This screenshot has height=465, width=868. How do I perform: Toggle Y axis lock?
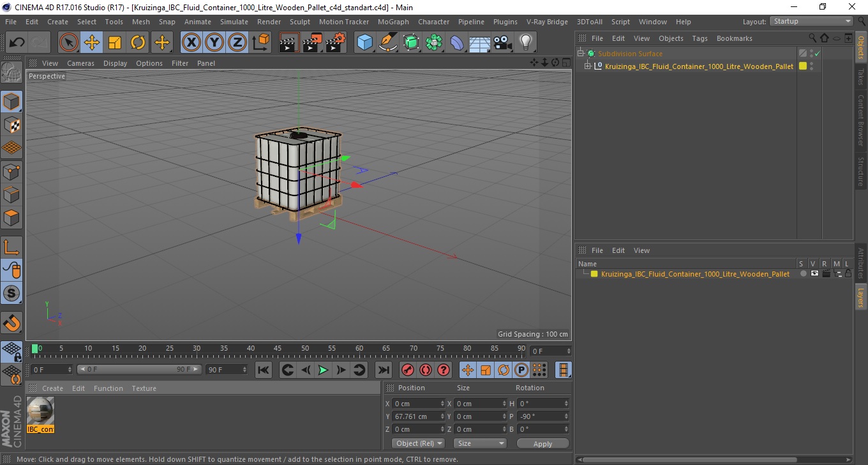click(214, 43)
